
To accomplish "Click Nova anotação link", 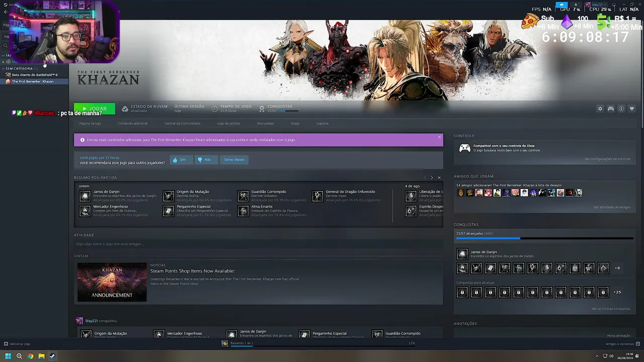I will [618, 335].
